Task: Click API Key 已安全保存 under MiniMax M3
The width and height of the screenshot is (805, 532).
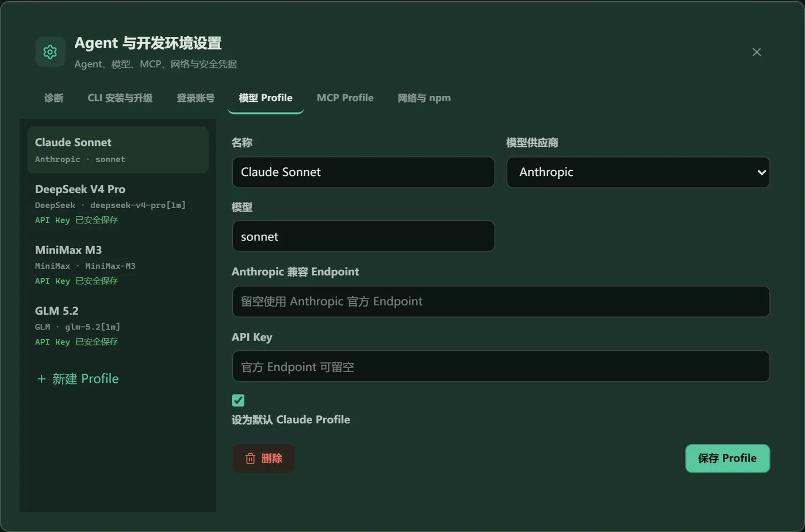Action: click(76, 281)
